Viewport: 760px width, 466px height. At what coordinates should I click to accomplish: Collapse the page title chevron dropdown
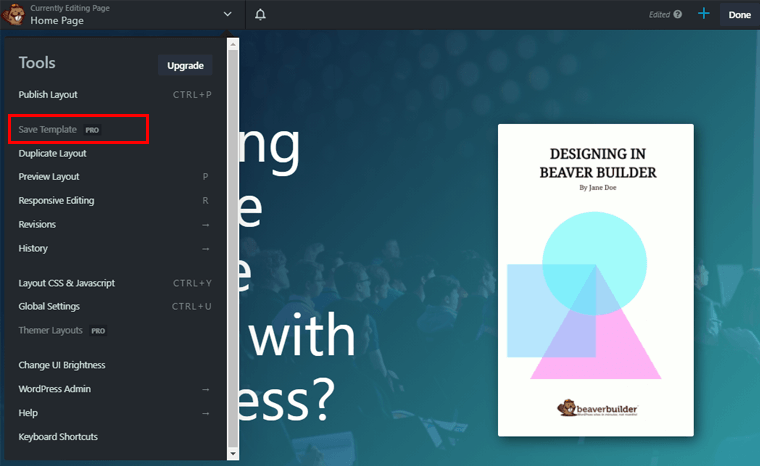coord(228,15)
